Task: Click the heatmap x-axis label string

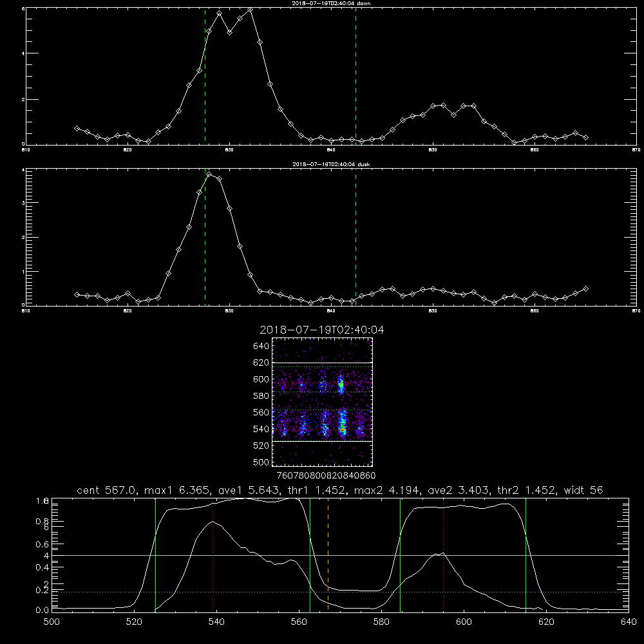Action: point(326,476)
